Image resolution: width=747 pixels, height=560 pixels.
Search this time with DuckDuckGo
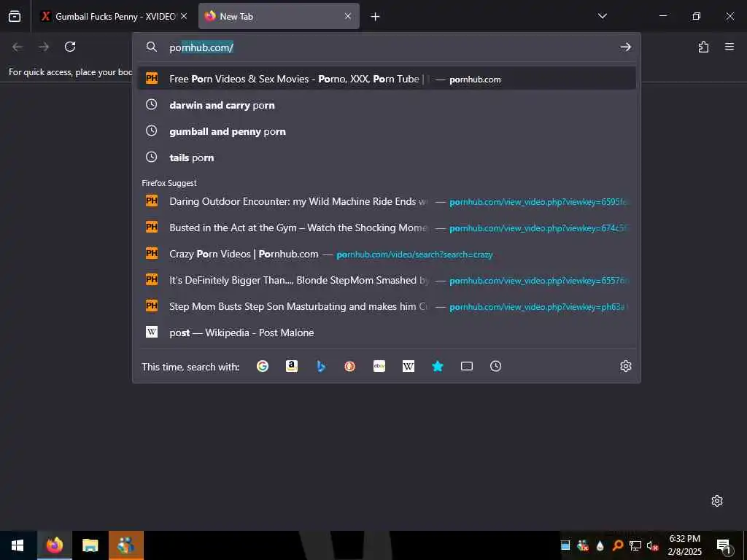[x=350, y=366]
